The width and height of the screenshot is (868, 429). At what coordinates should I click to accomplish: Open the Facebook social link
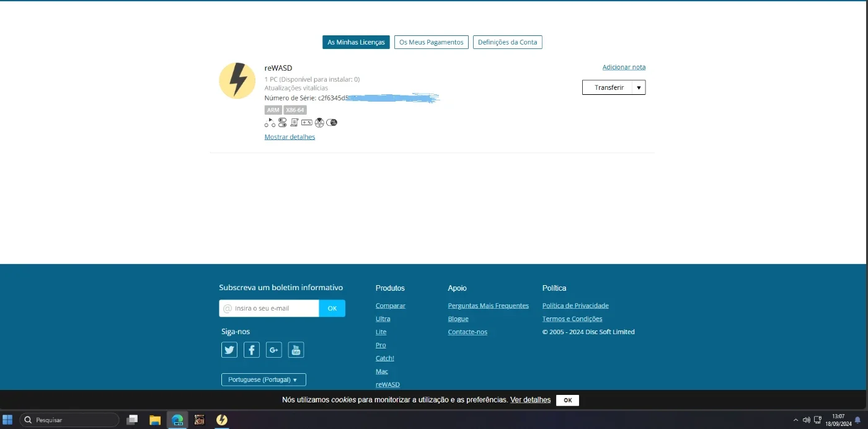(252, 350)
